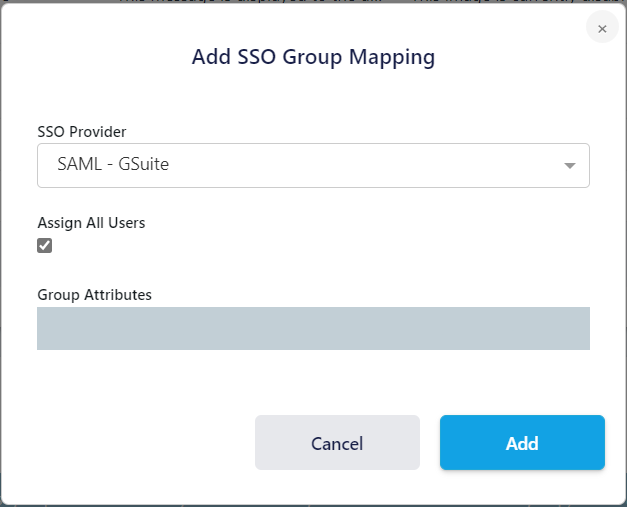627x507 pixels.
Task: Uncheck the Assign All Users checkbox
Action: [x=45, y=246]
